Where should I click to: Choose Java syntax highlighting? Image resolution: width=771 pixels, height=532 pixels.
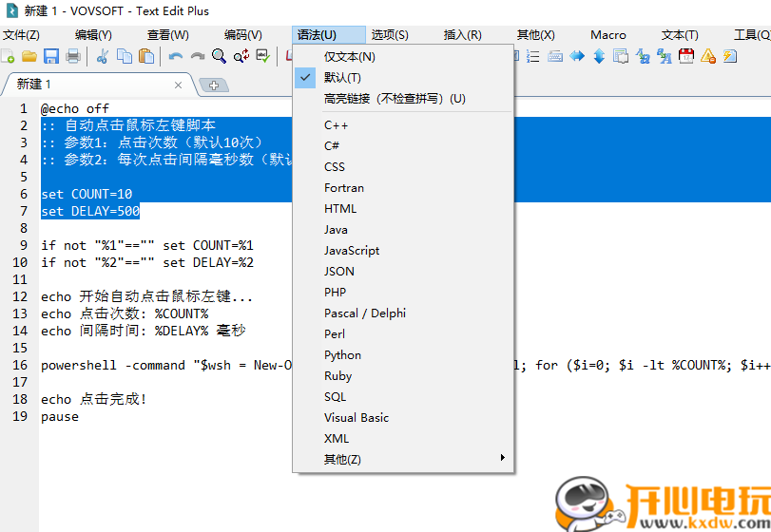(403, 229)
